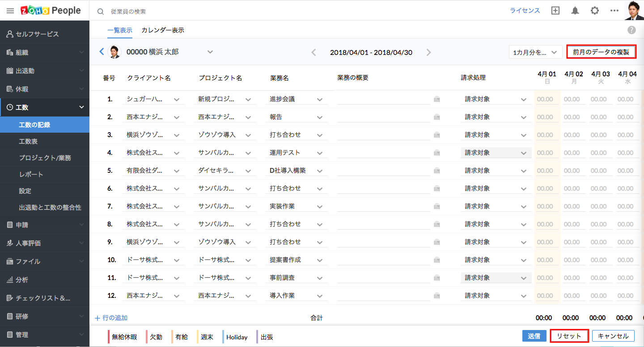644x347 pixels.
Task: Click the plus quick-add icon
Action: pos(555,11)
